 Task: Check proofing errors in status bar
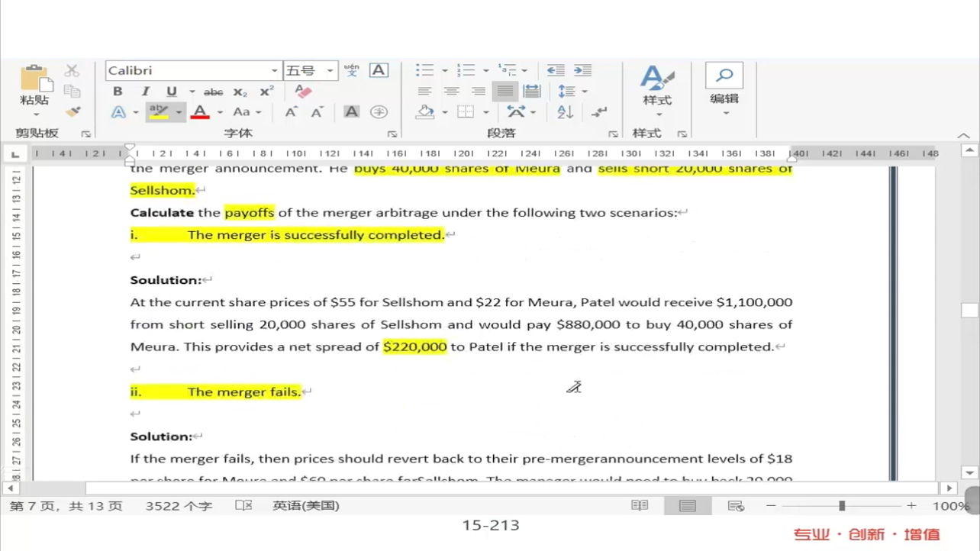point(243,505)
